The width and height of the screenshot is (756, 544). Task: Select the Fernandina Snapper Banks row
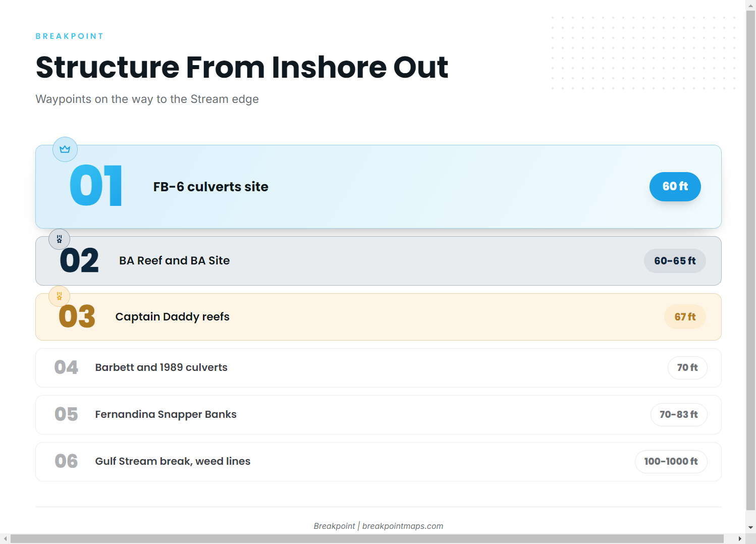tap(379, 415)
